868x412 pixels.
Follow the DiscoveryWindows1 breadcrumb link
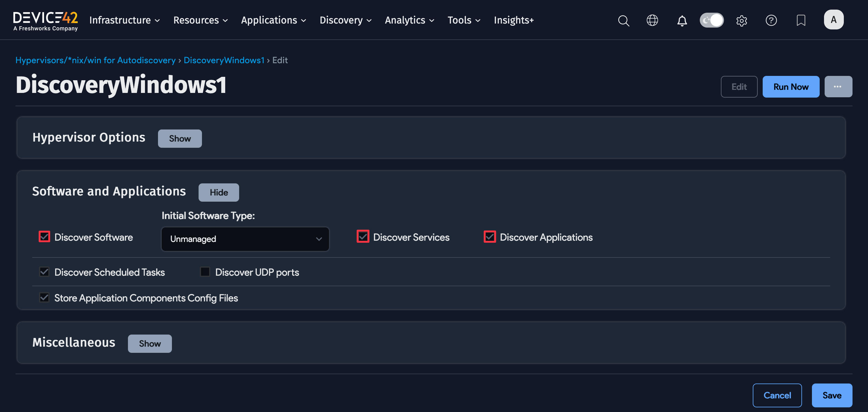click(224, 60)
